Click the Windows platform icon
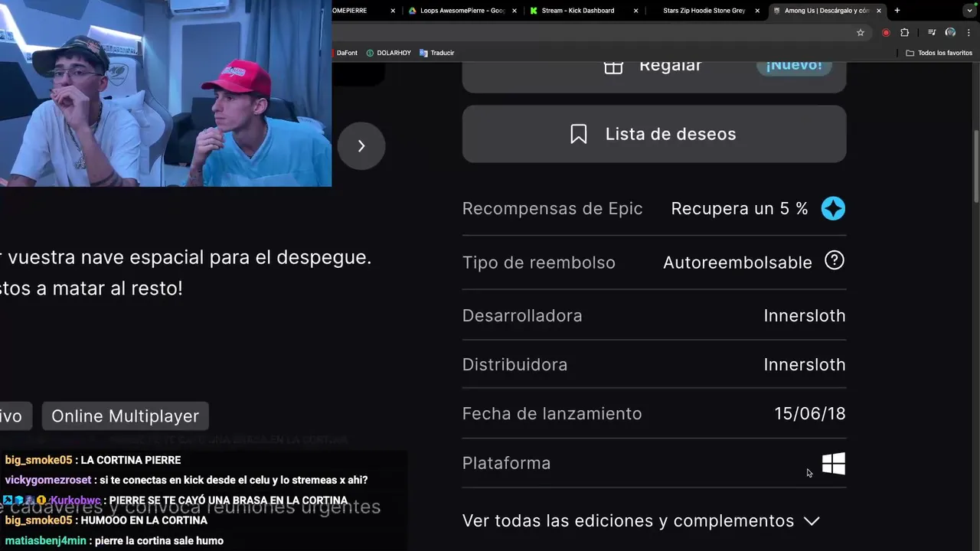Screen dimensions: 980x551 click(x=833, y=463)
